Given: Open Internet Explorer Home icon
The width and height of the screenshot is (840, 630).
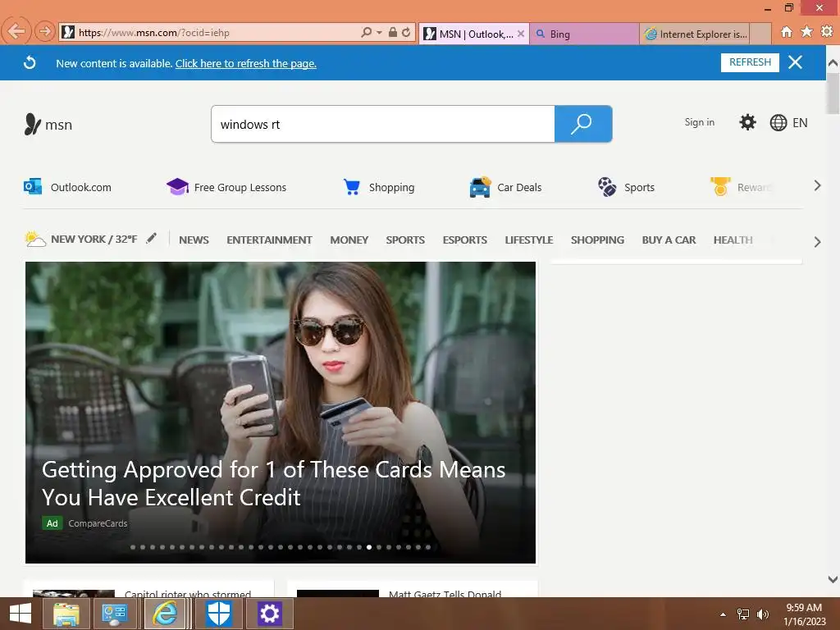Looking at the screenshot, I should pyautogui.click(x=787, y=32).
